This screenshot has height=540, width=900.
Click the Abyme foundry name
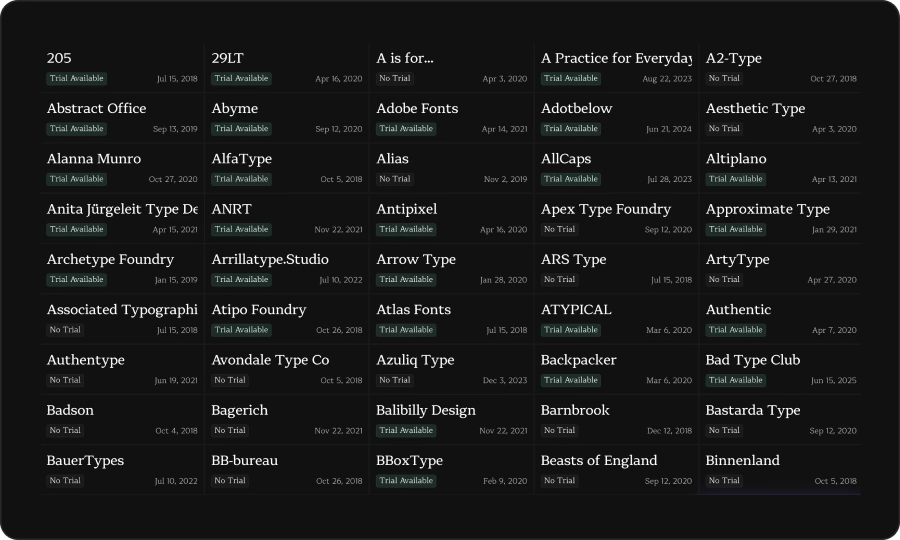[x=234, y=108]
